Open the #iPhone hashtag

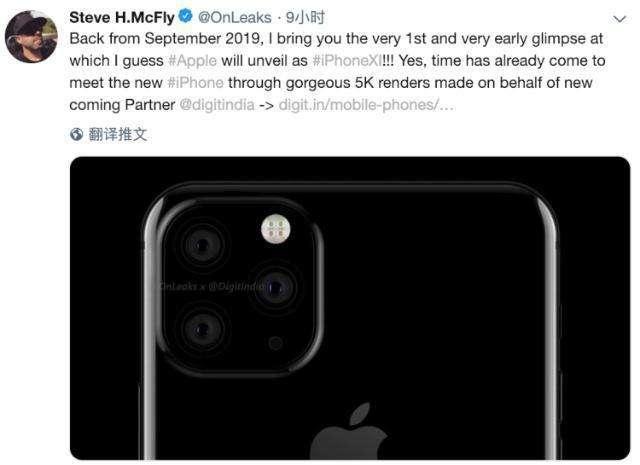(x=196, y=83)
